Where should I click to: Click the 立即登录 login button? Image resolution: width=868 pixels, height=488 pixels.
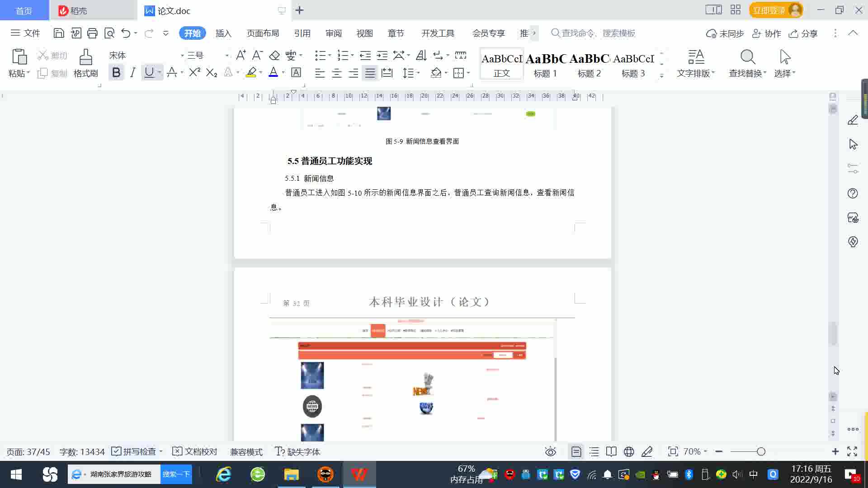(x=769, y=10)
